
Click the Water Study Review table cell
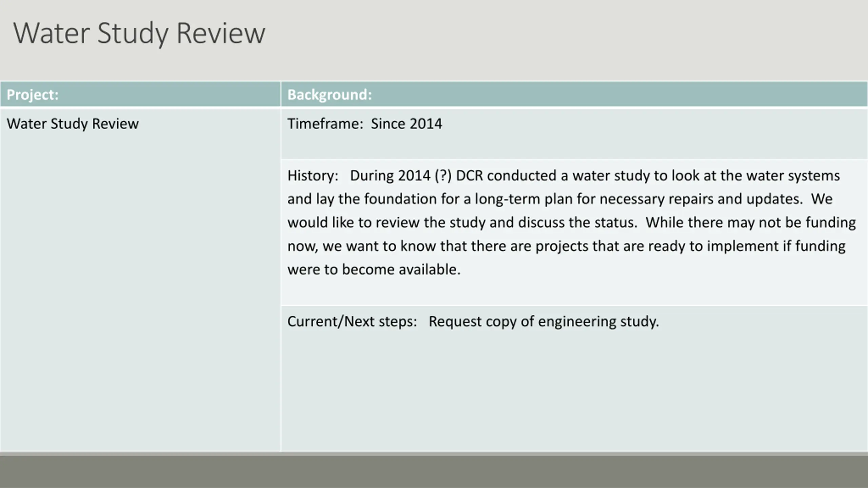click(x=73, y=124)
